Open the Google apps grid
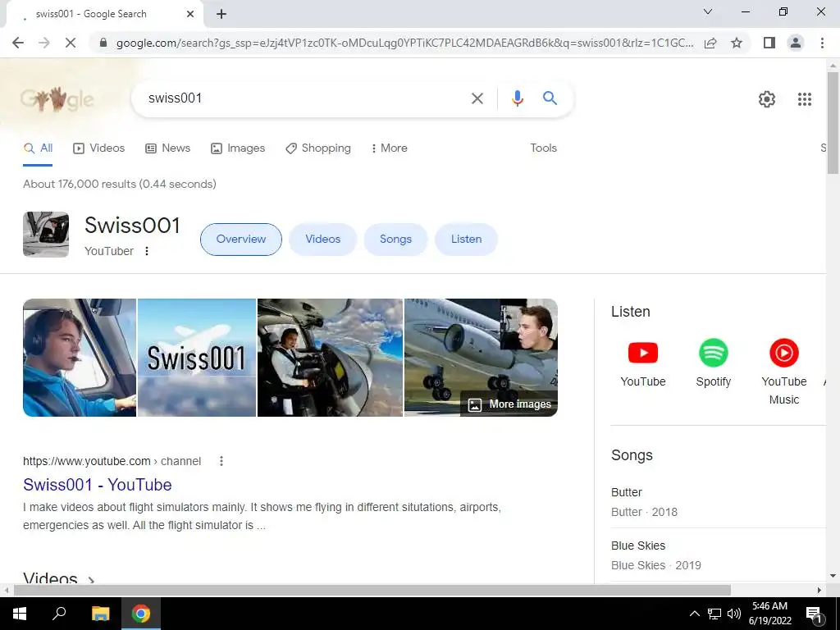 (x=804, y=99)
